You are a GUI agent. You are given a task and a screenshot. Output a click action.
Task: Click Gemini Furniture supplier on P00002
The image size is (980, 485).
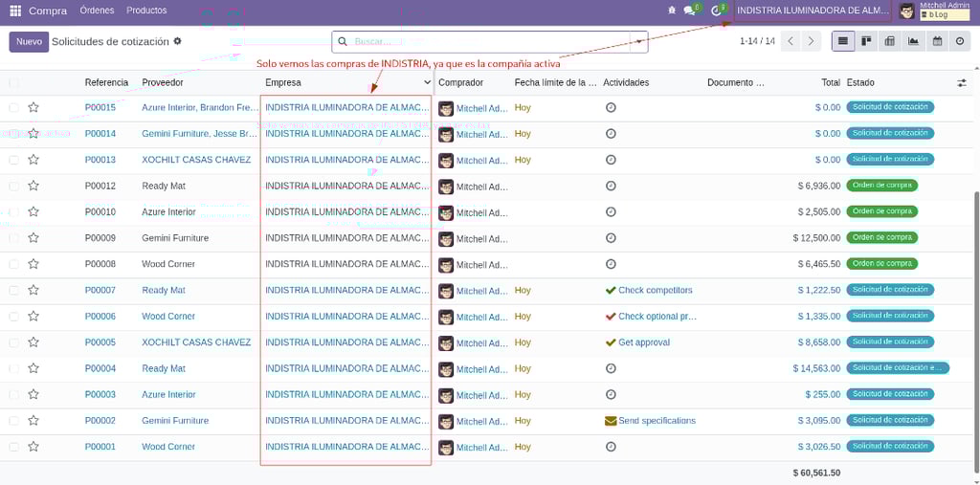(x=175, y=421)
